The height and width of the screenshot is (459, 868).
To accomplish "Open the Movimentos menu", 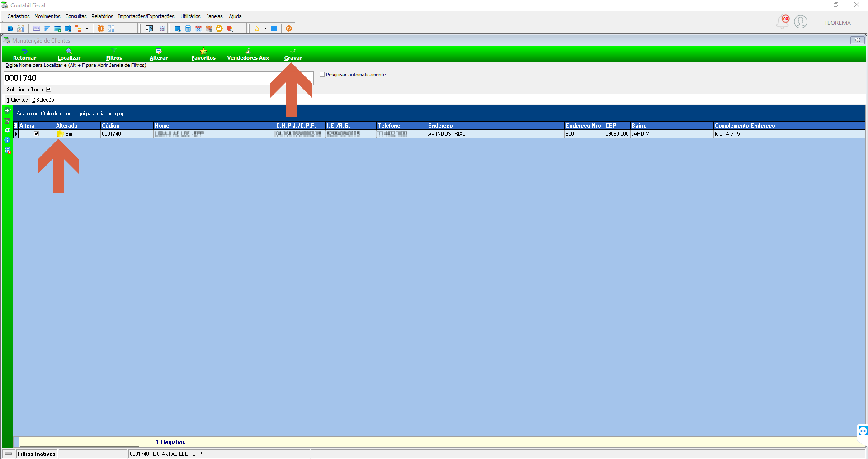I will pyautogui.click(x=47, y=16).
